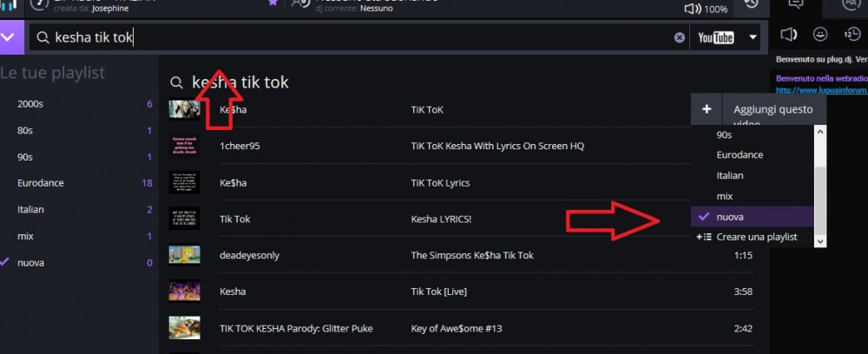Click the magnifier icon in the search bar
The image size is (868, 354).
click(x=42, y=37)
